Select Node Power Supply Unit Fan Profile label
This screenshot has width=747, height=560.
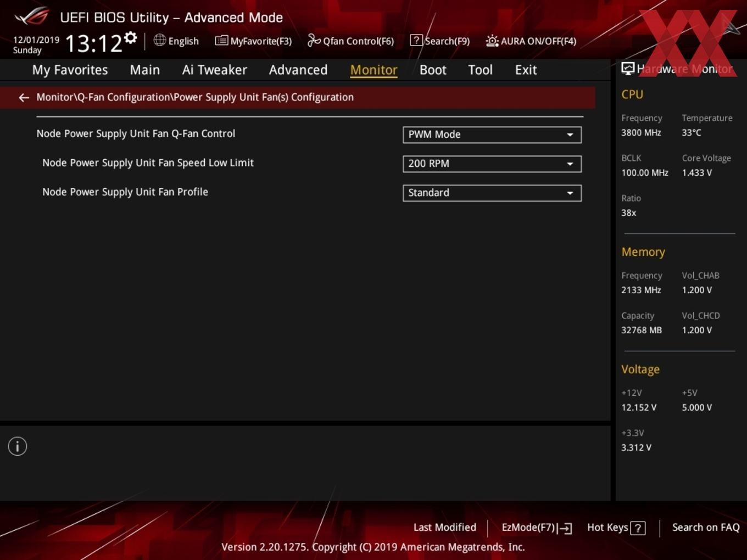click(x=125, y=192)
